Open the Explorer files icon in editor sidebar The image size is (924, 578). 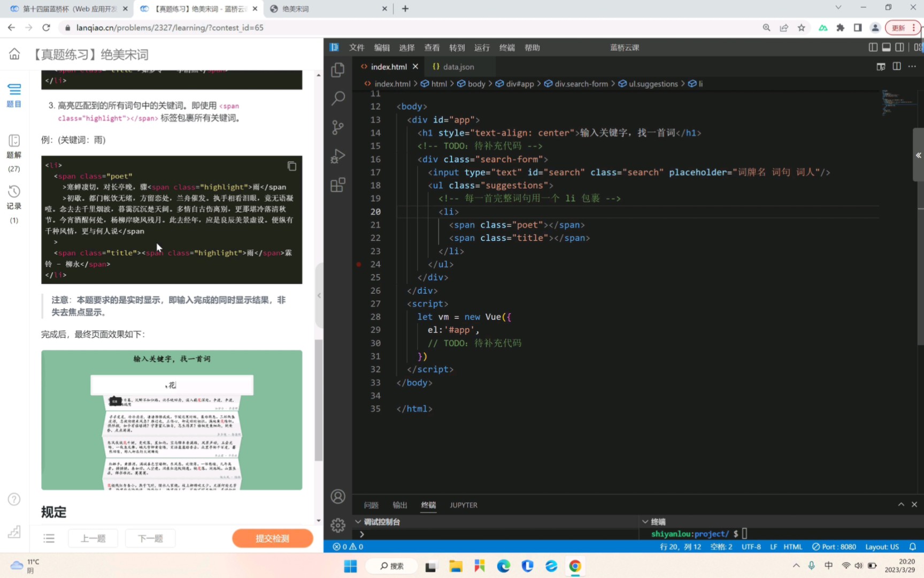(338, 70)
